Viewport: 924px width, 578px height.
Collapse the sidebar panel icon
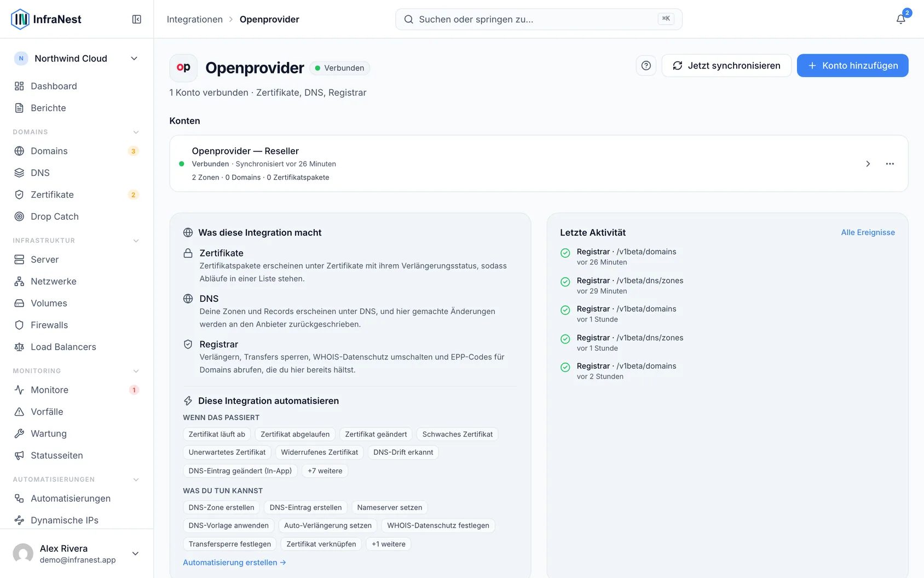click(137, 19)
